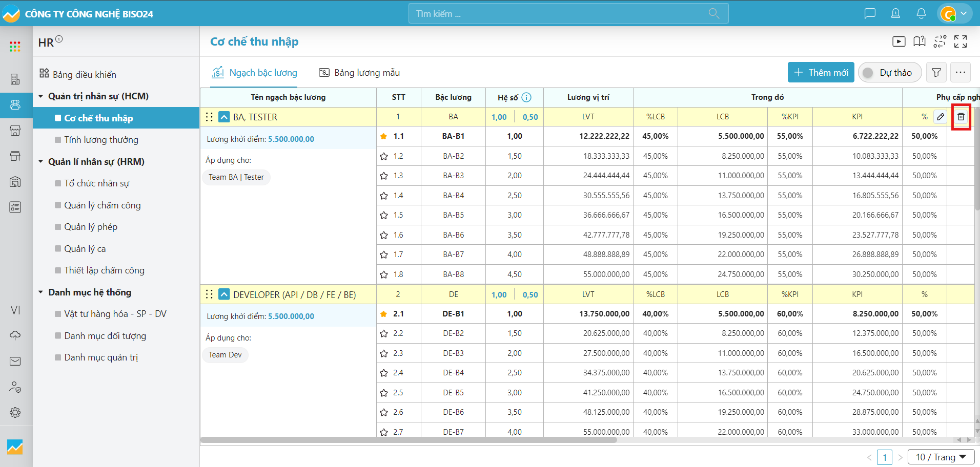Collapse Quản trị nhân sự (HCM) section
This screenshot has height=467, width=980.
[41, 96]
